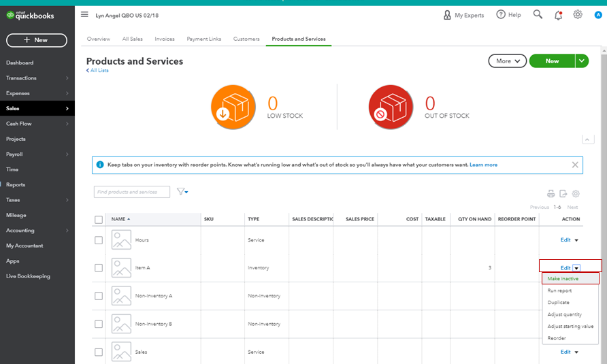Expand the Hours row action arrow
The height and width of the screenshot is (364, 607).
pyautogui.click(x=576, y=240)
